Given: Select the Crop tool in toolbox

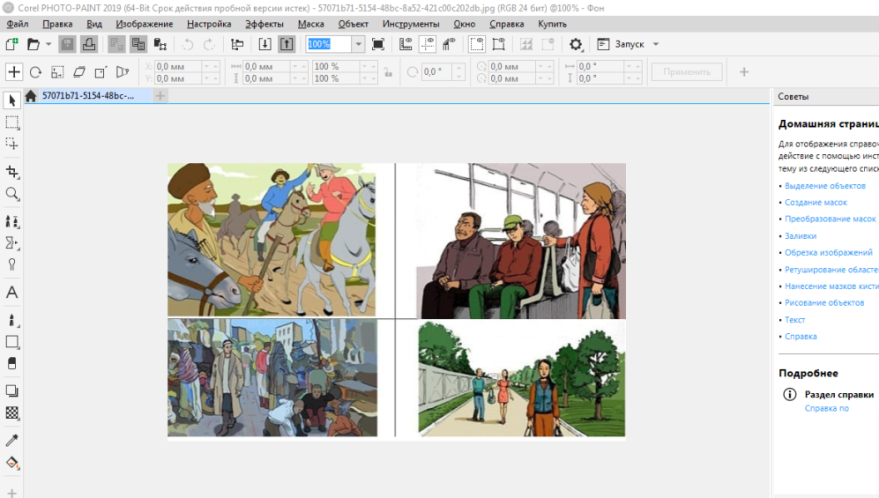Looking at the screenshot, I should pyautogui.click(x=13, y=172).
